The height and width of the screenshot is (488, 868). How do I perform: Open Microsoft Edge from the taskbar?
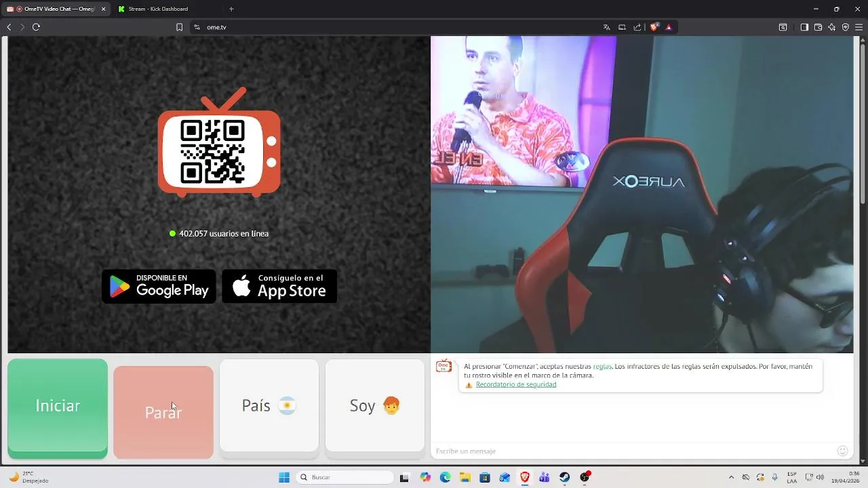click(x=445, y=477)
